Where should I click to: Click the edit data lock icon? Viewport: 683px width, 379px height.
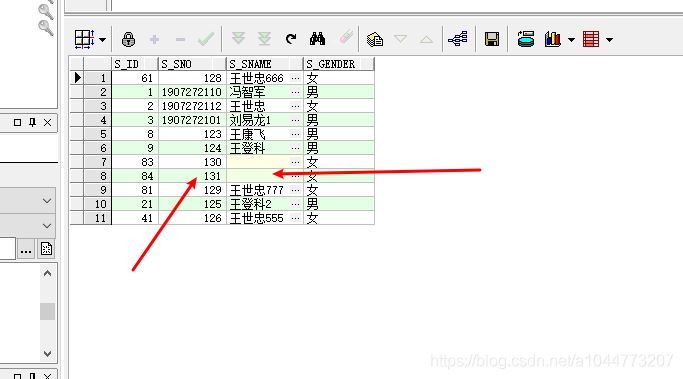pos(128,39)
